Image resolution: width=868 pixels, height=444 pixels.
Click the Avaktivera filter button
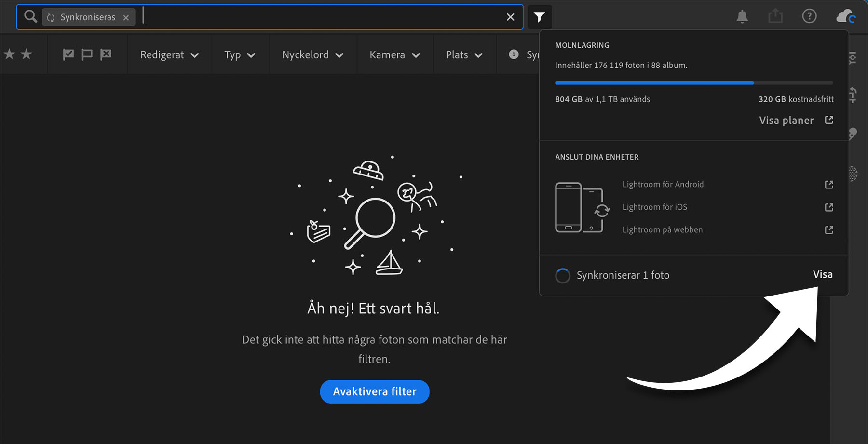(374, 391)
